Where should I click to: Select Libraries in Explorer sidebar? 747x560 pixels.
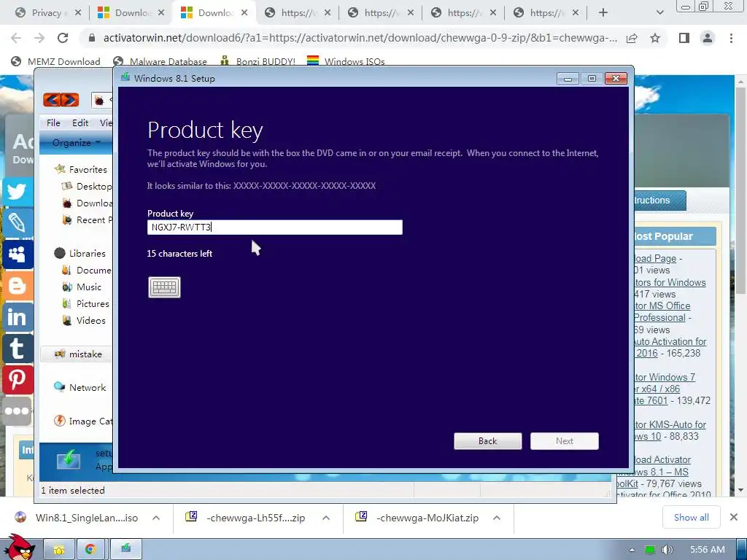[x=80, y=253]
